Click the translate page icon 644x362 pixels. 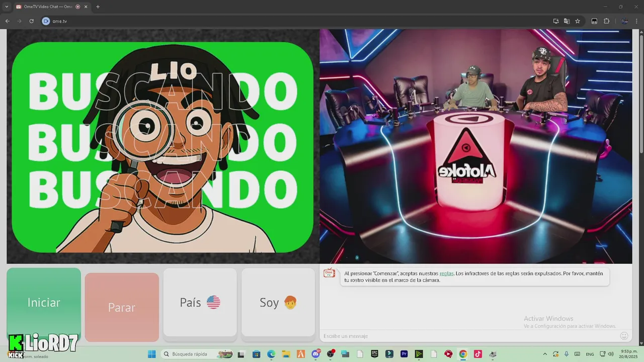coord(567,21)
